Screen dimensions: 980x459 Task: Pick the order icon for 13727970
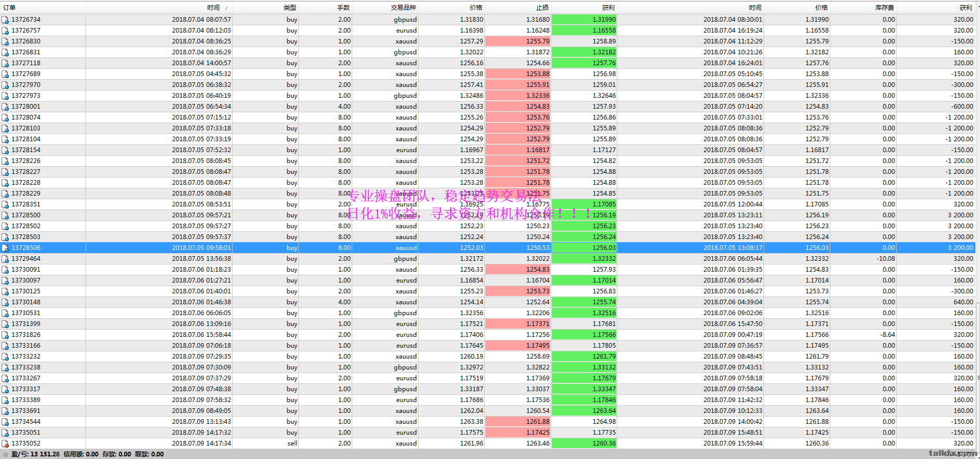click(5, 85)
